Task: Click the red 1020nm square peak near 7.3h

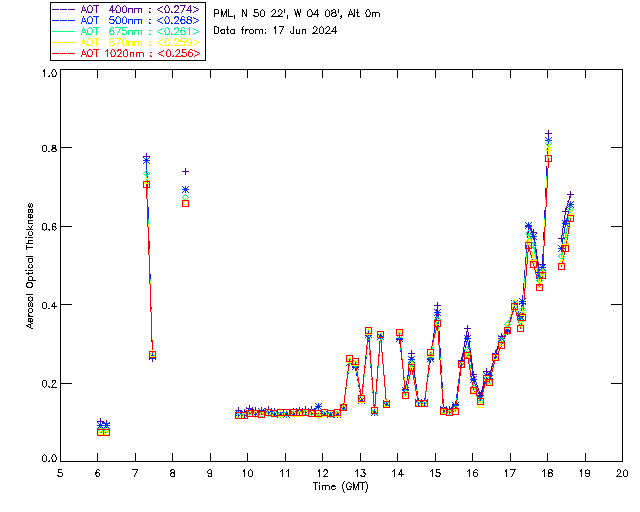Action: [x=146, y=185]
